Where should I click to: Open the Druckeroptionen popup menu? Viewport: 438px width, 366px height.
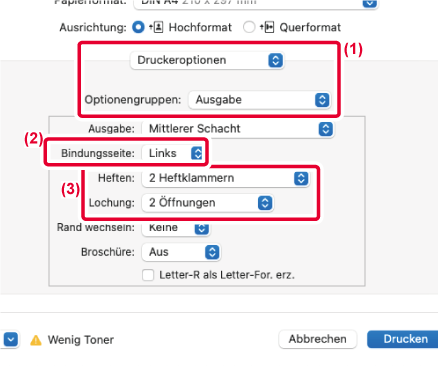coord(207,60)
